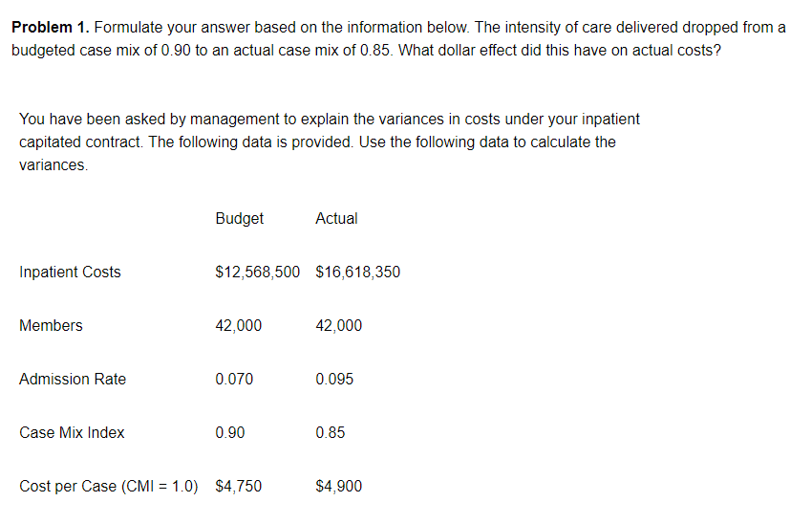Click actual case mix value 0.85
The height and width of the screenshot is (524, 812).
331,432
